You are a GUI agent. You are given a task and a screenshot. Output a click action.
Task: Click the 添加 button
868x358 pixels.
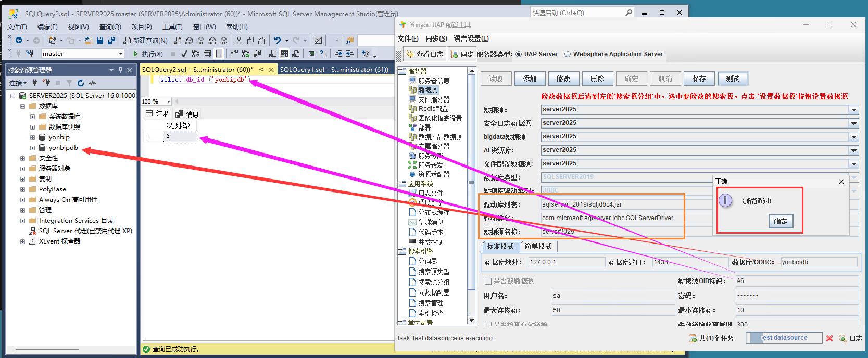pyautogui.click(x=530, y=79)
